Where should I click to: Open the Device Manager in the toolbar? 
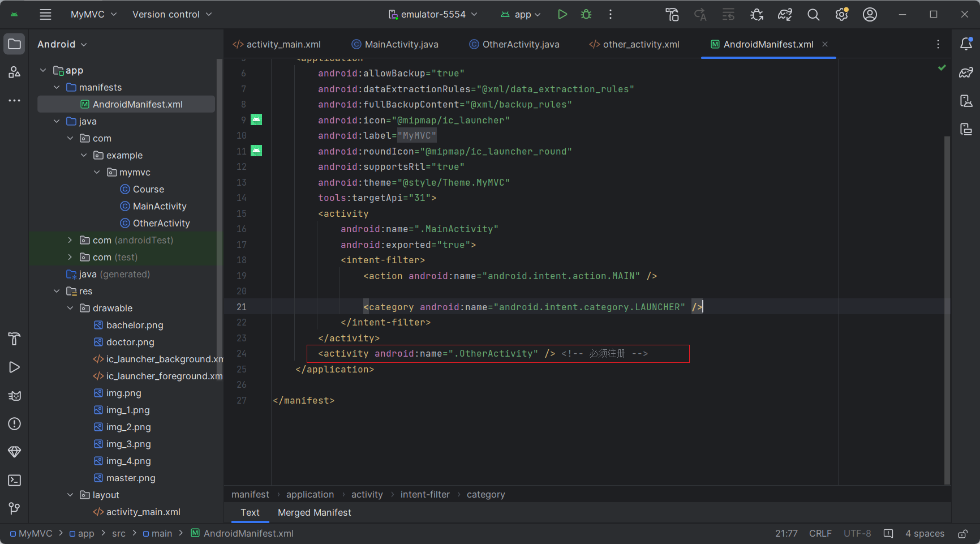672,15
